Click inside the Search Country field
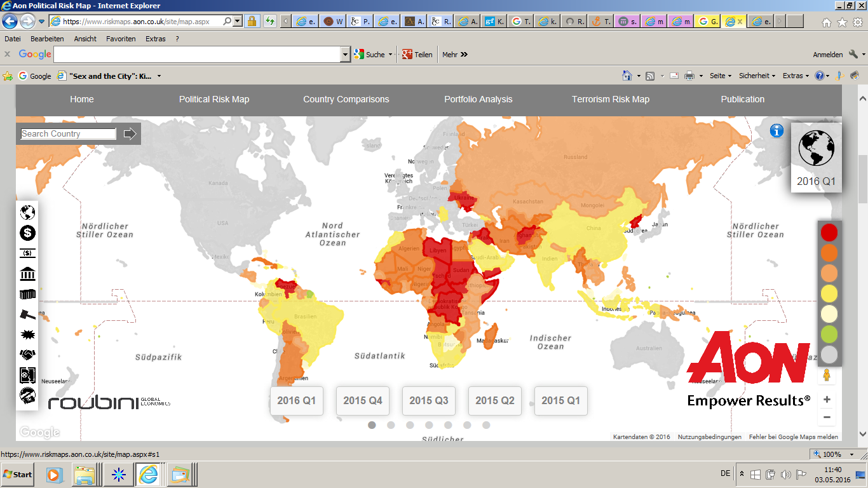868x488 pixels. point(67,134)
